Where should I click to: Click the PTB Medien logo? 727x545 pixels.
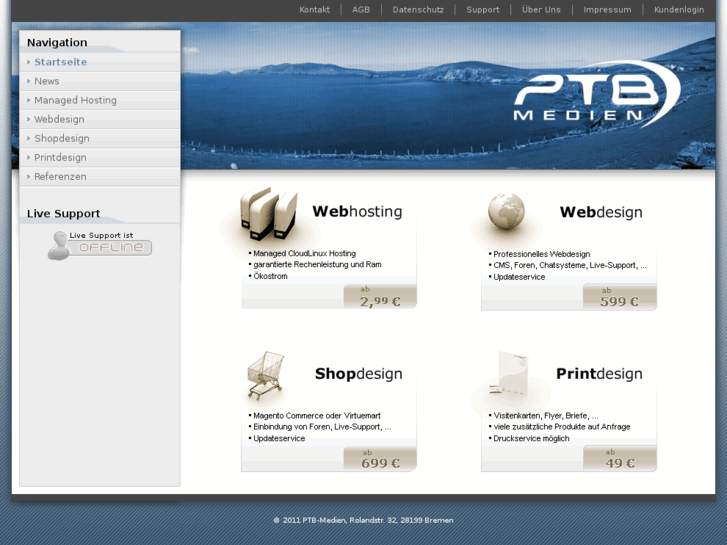pos(594,94)
